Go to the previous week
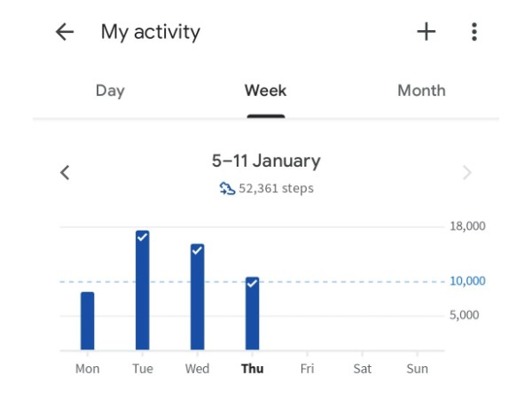The height and width of the screenshot is (399, 532). tap(65, 173)
